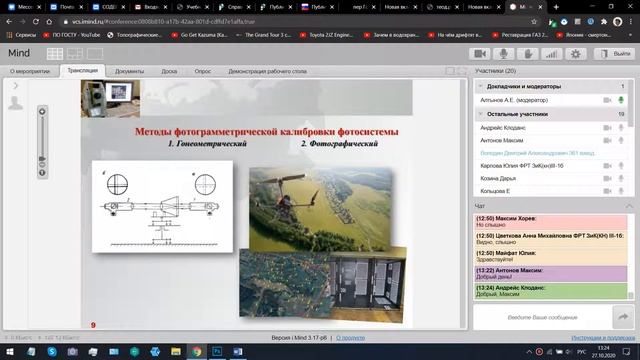Open the О продукте link
640x360 pixels.
pyautogui.click(x=351, y=338)
